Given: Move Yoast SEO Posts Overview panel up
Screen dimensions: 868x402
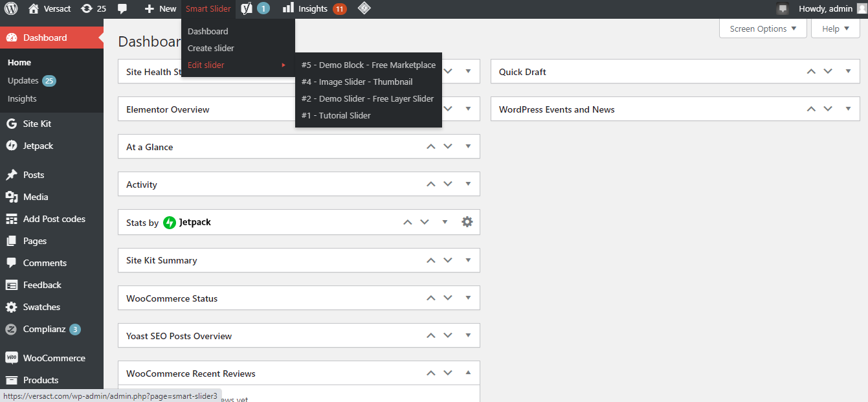Looking at the screenshot, I should (431, 335).
